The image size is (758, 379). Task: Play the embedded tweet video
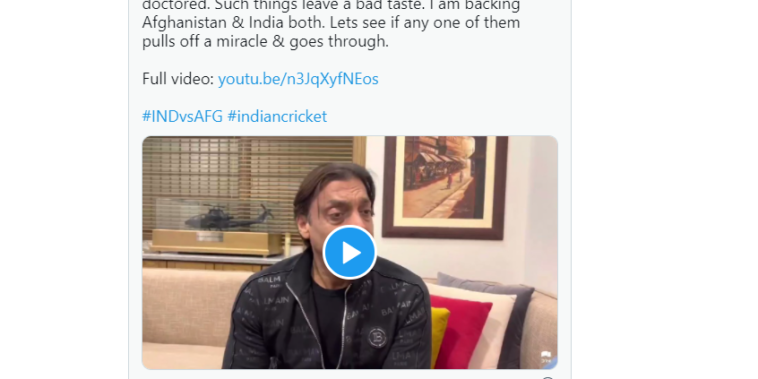pos(350,252)
